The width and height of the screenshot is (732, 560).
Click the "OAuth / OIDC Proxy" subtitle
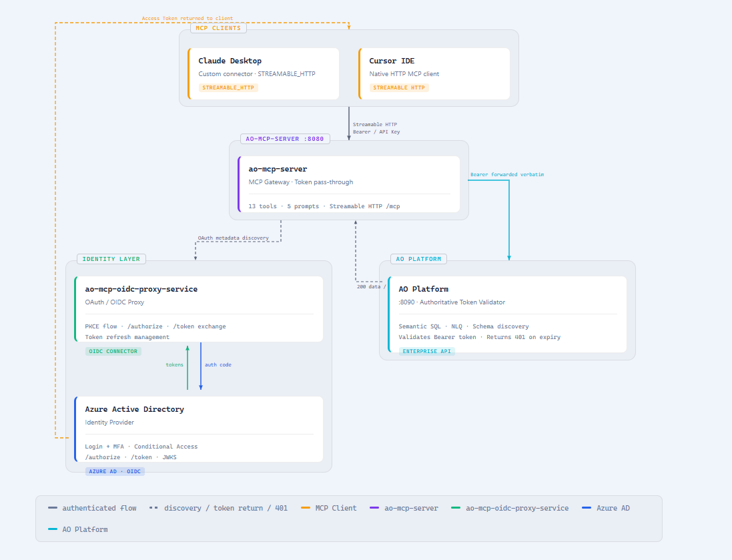(x=114, y=302)
